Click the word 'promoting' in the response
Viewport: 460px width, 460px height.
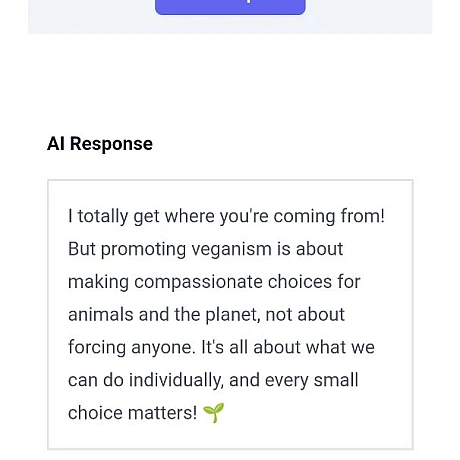pos(143,249)
